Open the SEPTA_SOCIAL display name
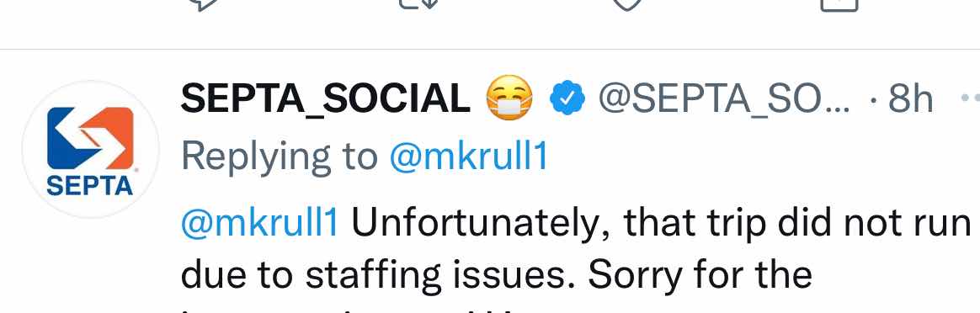980x313 pixels. 326,98
